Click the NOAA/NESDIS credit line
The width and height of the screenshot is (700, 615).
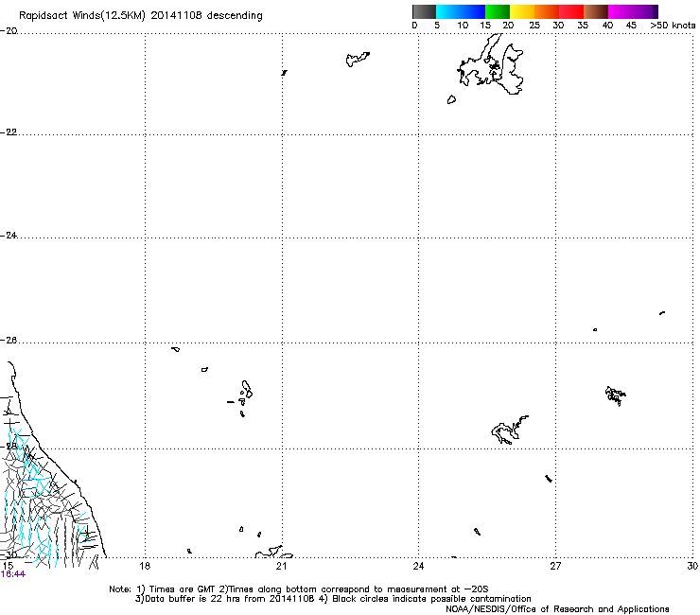[557, 609]
